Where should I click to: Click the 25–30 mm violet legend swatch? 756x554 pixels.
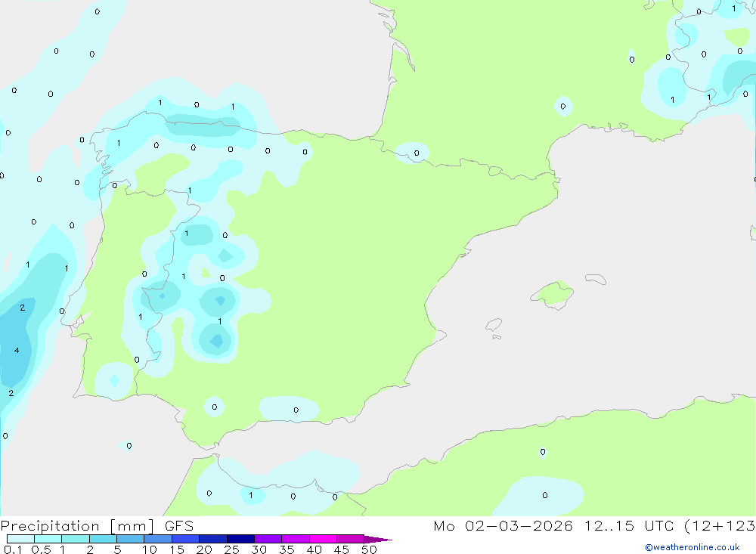click(x=240, y=539)
